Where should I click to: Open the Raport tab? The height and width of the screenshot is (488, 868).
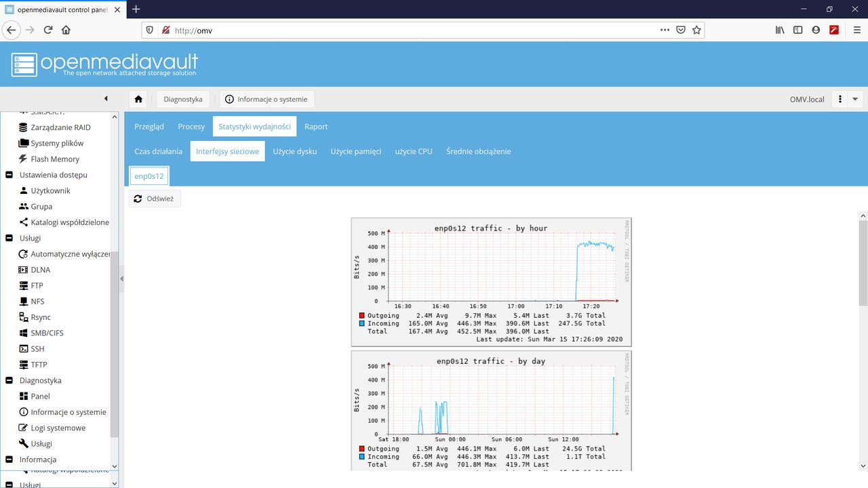point(316,127)
